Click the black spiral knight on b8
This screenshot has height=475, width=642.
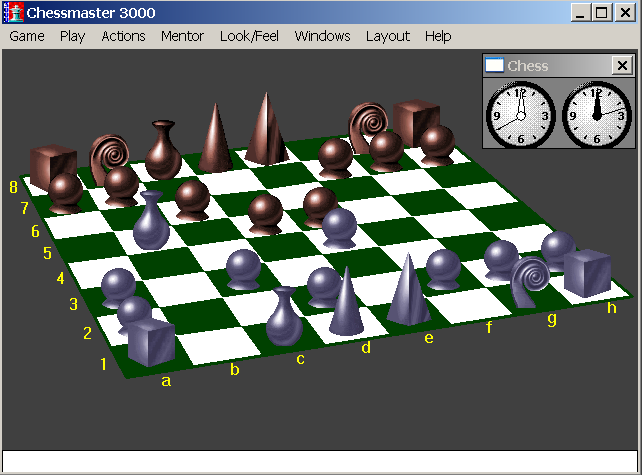pos(109,158)
